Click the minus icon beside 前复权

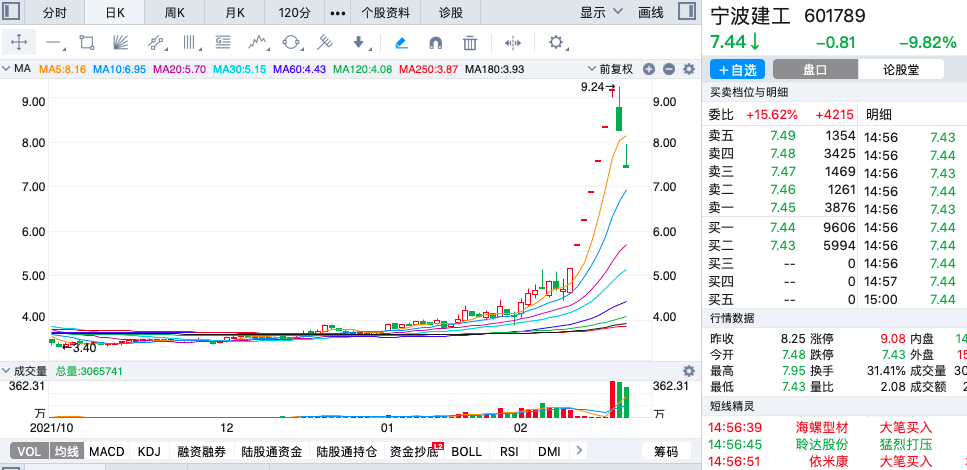(x=668, y=69)
